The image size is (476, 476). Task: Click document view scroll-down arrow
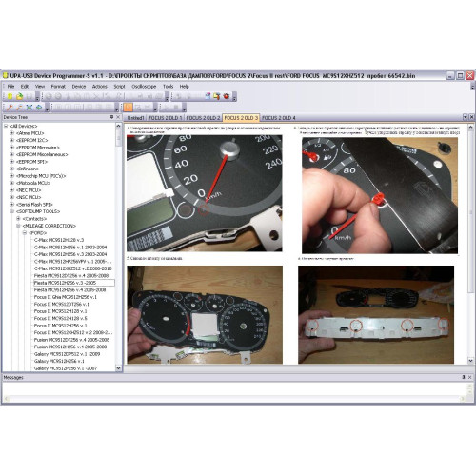click(470, 361)
